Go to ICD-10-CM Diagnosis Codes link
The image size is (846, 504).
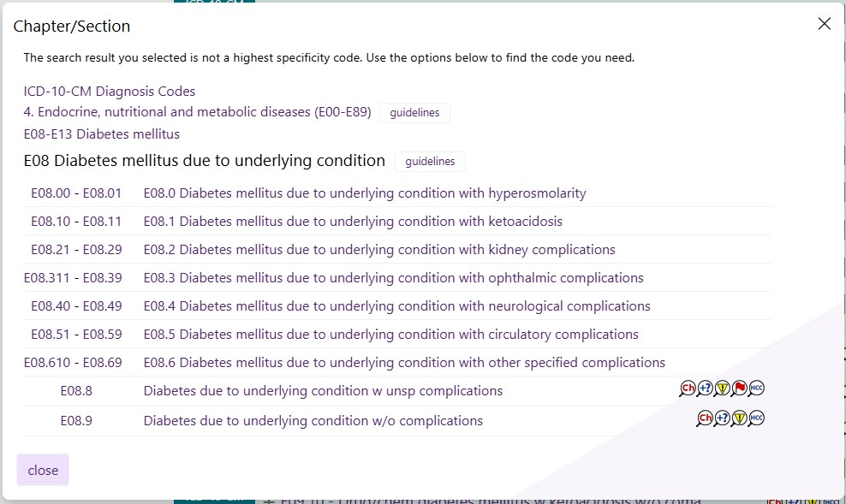110,91
